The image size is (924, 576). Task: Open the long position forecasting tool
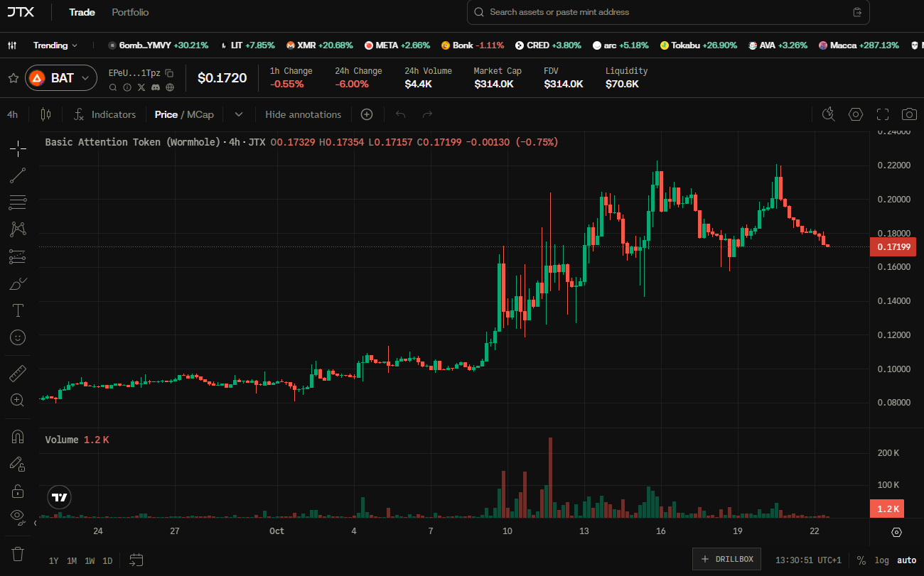pyautogui.click(x=18, y=256)
